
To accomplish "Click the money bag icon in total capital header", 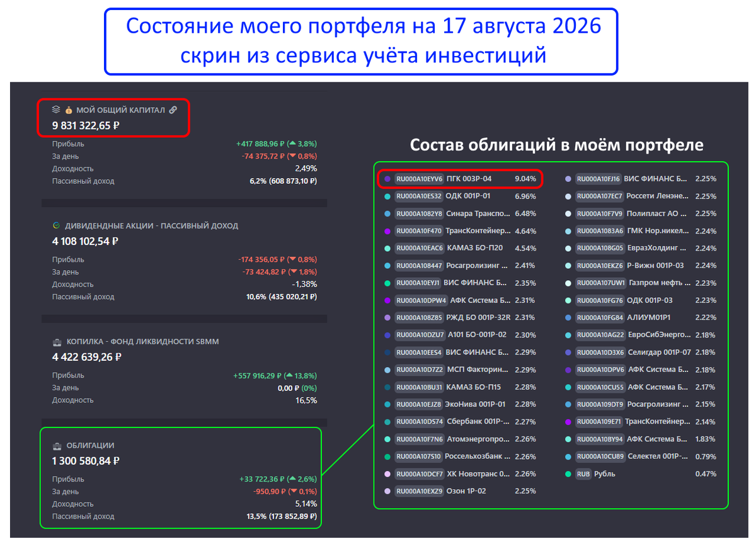I will click(69, 110).
